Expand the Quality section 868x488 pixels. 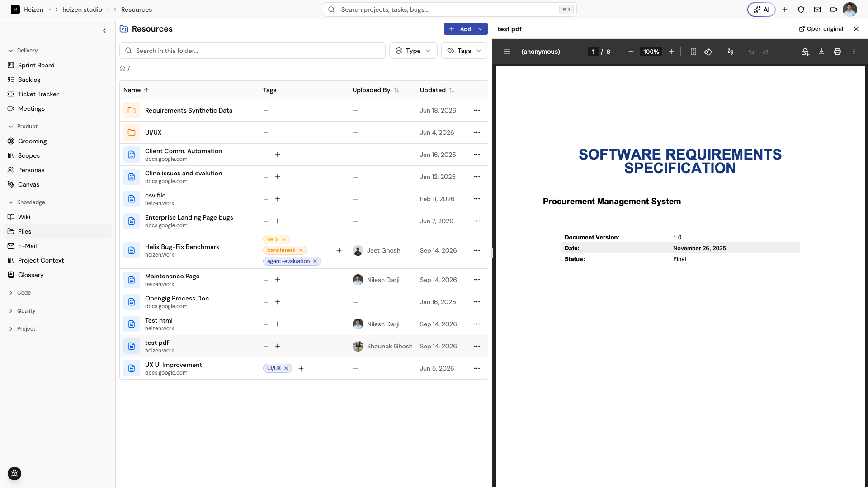pyautogui.click(x=22, y=311)
